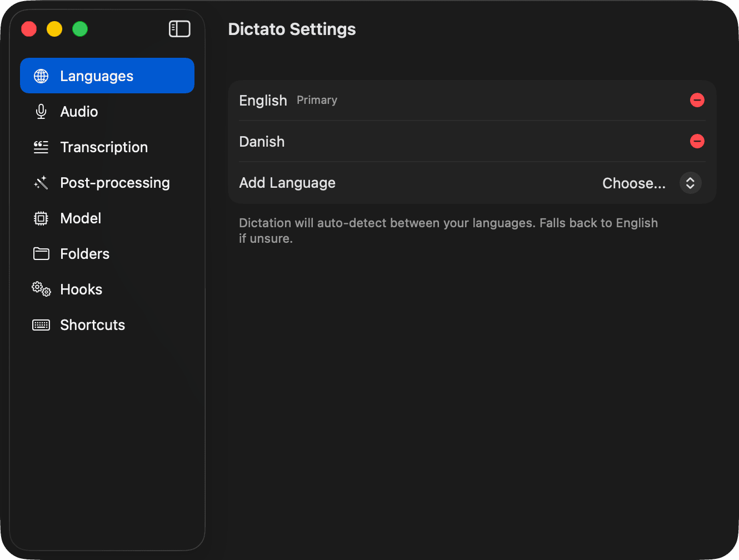Click the Folders folder icon
This screenshot has height=560, width=739.
click(x=41, y=253)
